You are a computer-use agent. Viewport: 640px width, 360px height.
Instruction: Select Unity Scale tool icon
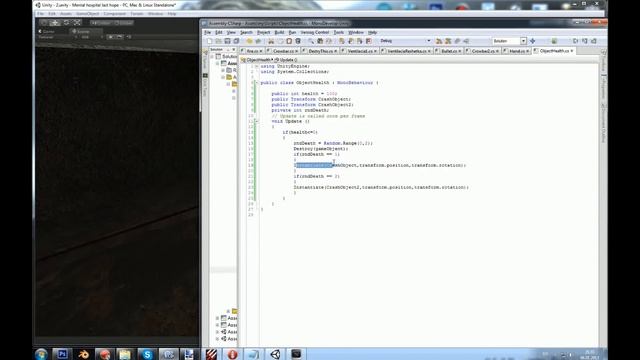tap(77, 23)
